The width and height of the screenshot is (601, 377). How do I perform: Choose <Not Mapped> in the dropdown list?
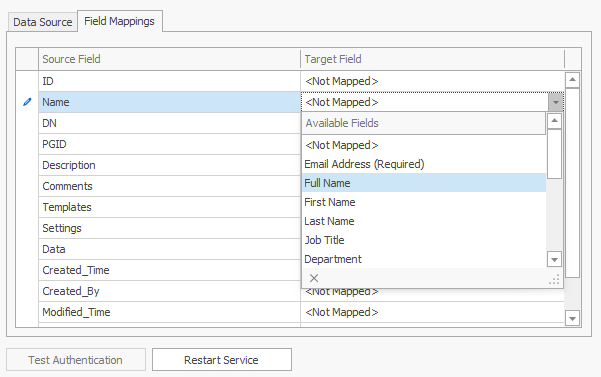point(424,145)
